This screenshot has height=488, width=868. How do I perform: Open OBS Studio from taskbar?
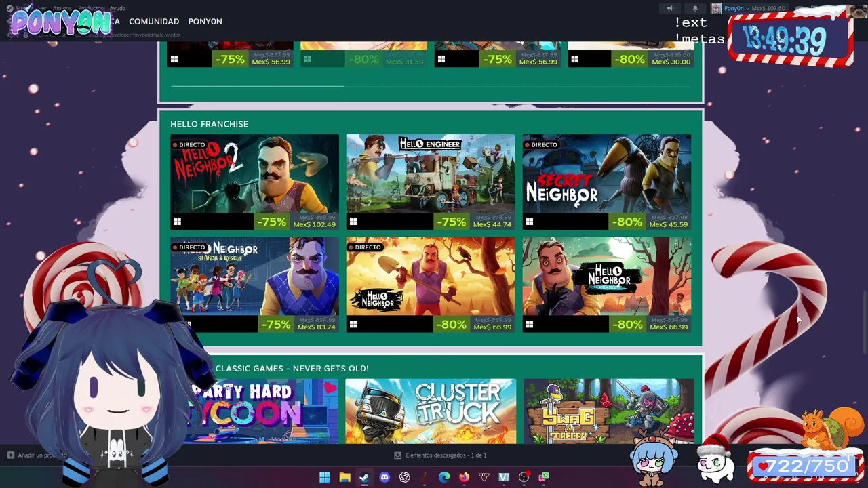pos(524,477)
